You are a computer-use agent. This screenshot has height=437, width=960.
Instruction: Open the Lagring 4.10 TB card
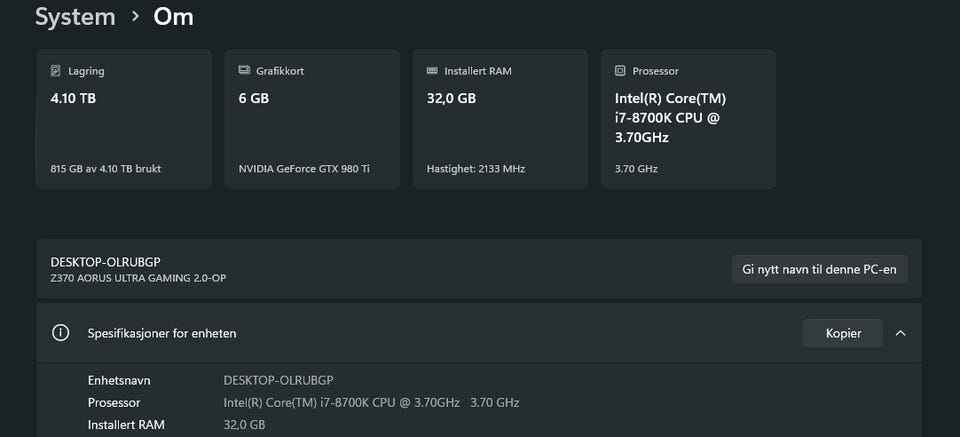coord(124,119)
